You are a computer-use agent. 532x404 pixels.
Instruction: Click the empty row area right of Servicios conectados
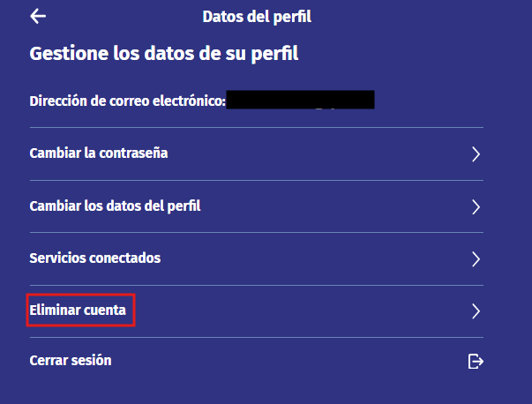pos(316,258)
